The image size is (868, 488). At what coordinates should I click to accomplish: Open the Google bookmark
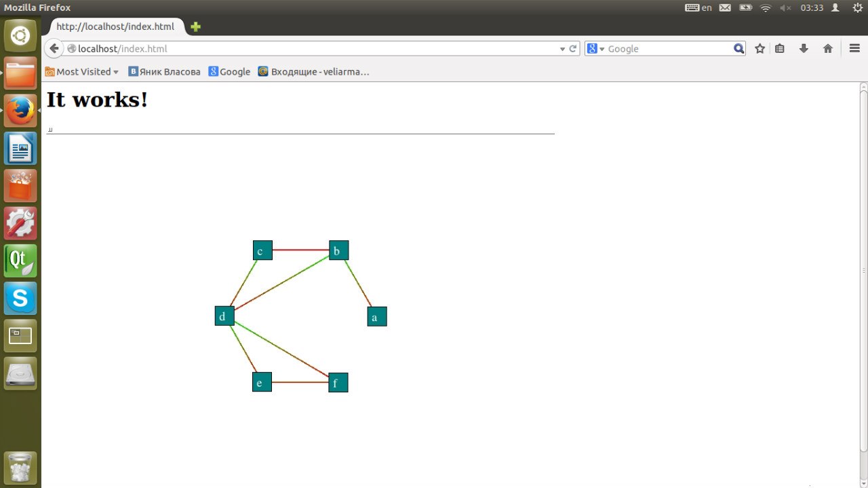click(x=229, y=71)
